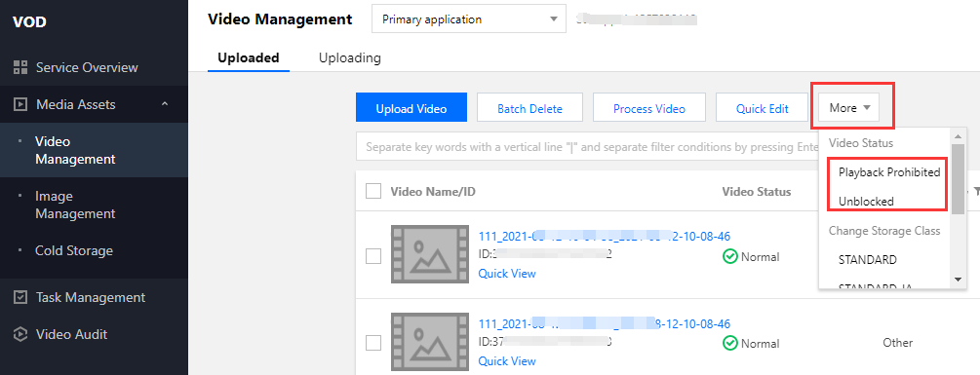This screenshot has height=375, width=980.
Task: Click the More menu scrollbar thumb
Action: coord(958,179)
